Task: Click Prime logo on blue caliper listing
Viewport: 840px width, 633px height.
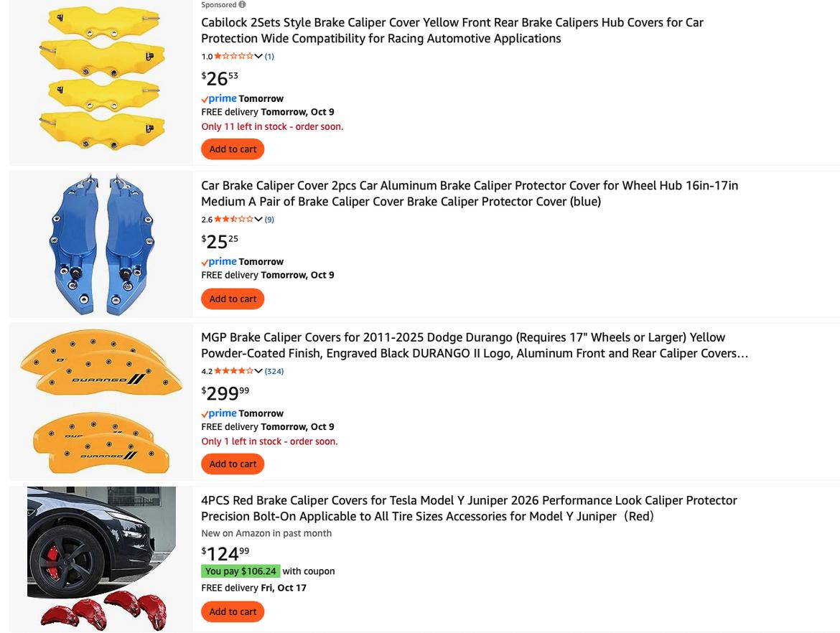Action: [x=219, y=261]
